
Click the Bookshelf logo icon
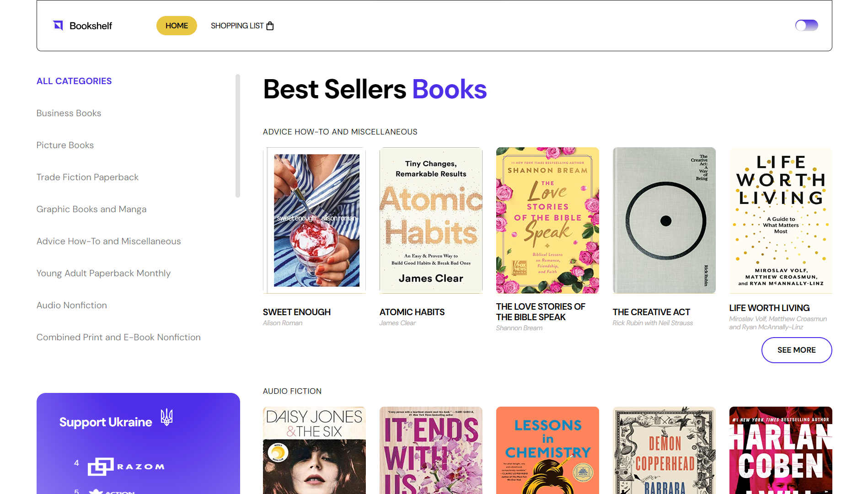click(58, 26)
